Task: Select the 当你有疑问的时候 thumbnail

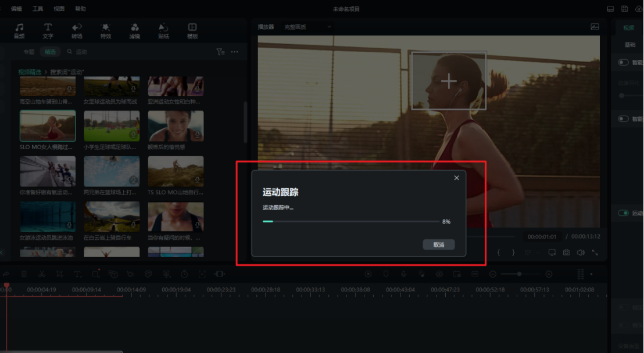Action: pos(176,217)
